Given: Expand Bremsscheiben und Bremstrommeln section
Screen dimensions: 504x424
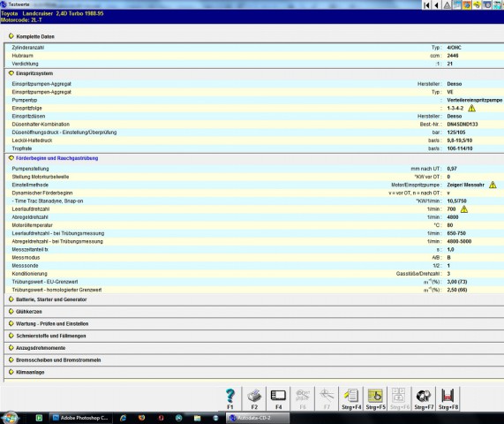Looking at the screenshot, I should coord(11,360).
